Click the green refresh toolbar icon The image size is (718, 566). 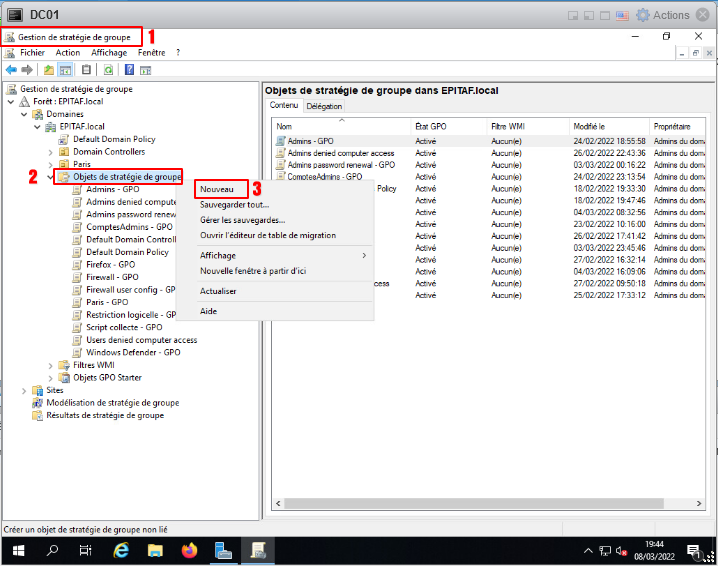(x=108, y=70)
